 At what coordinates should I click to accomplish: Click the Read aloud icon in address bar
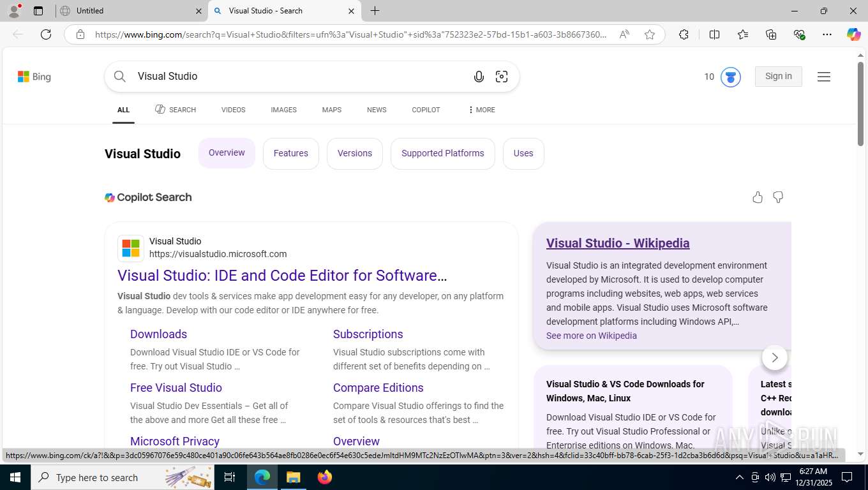[624, 34]
